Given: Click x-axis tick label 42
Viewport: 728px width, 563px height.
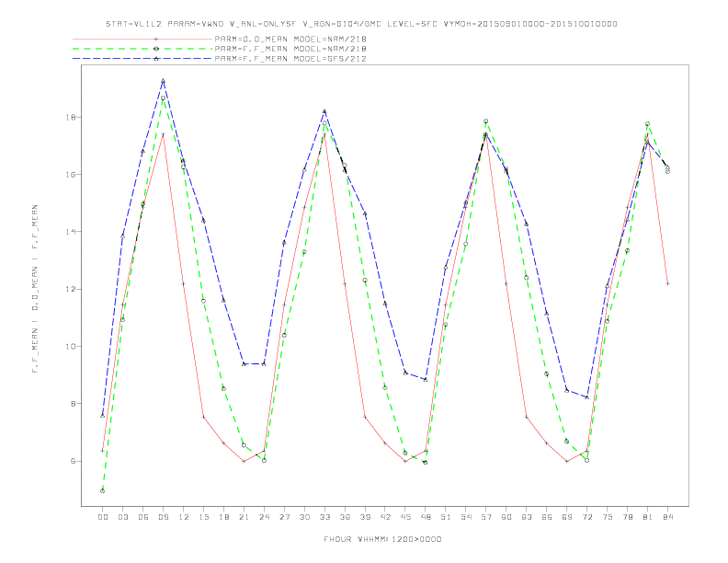Looking at the screenshot, I should pos(385,517).
